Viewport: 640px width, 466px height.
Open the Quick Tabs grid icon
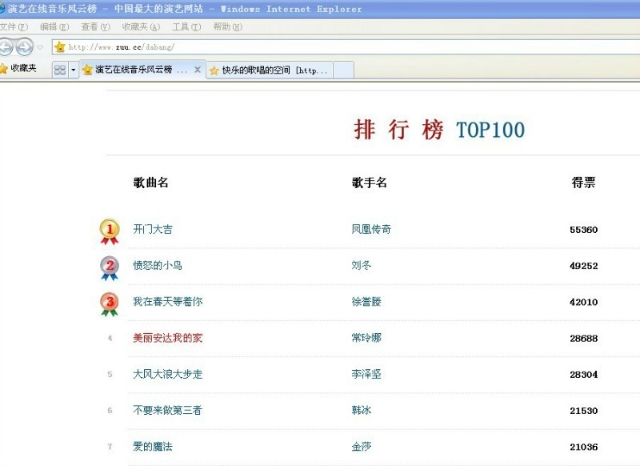pyautogui.click(x=59, y=70)
